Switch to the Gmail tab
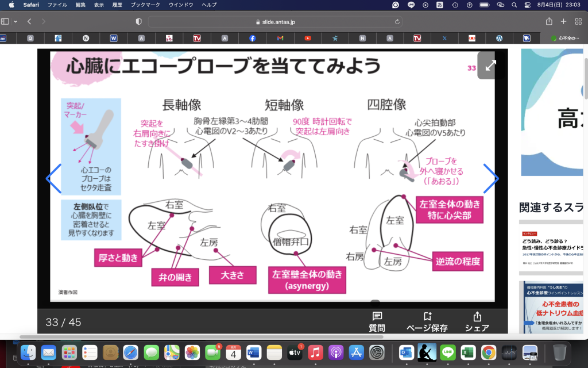This screenshot has height=368, width=588. pos(280,39)
